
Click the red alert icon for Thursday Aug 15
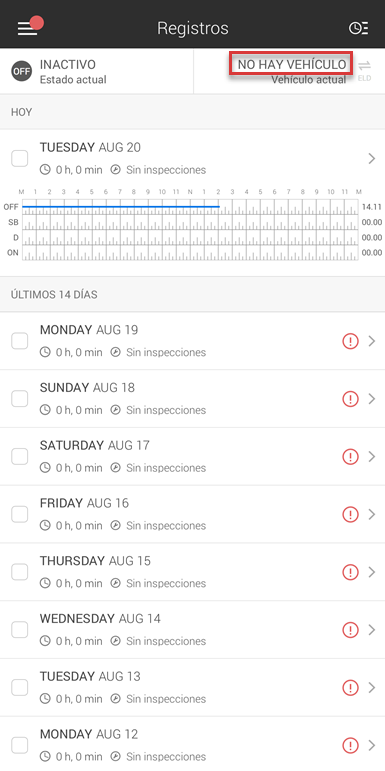[x=350, y=572]
